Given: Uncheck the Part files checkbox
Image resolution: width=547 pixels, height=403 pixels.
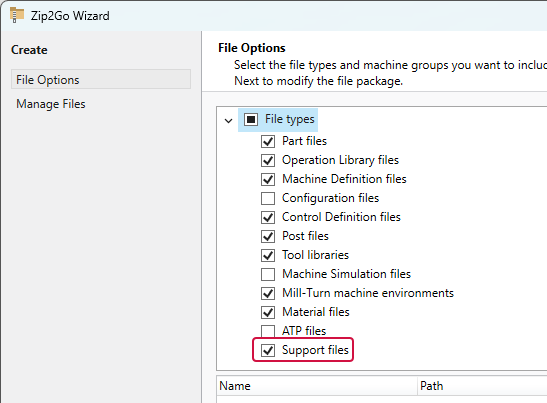Looking at the screenshot, I should tap(268, 141).
